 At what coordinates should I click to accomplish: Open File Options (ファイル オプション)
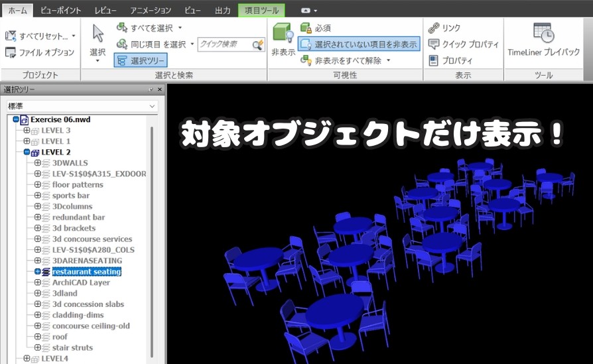pos(40,52)
